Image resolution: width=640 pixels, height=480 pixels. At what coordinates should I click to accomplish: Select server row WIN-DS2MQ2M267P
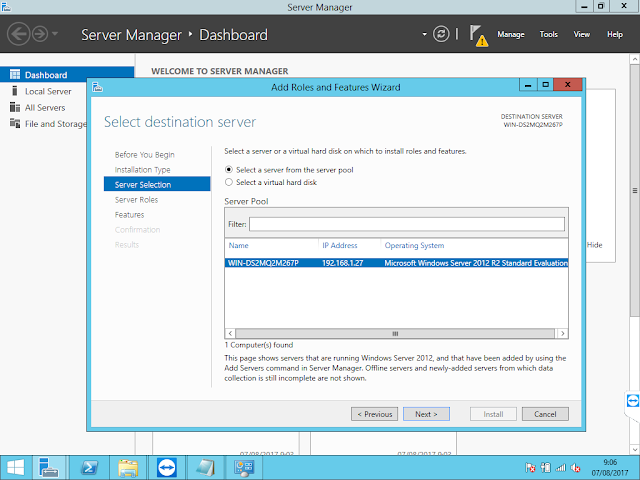tap(396, 263)
